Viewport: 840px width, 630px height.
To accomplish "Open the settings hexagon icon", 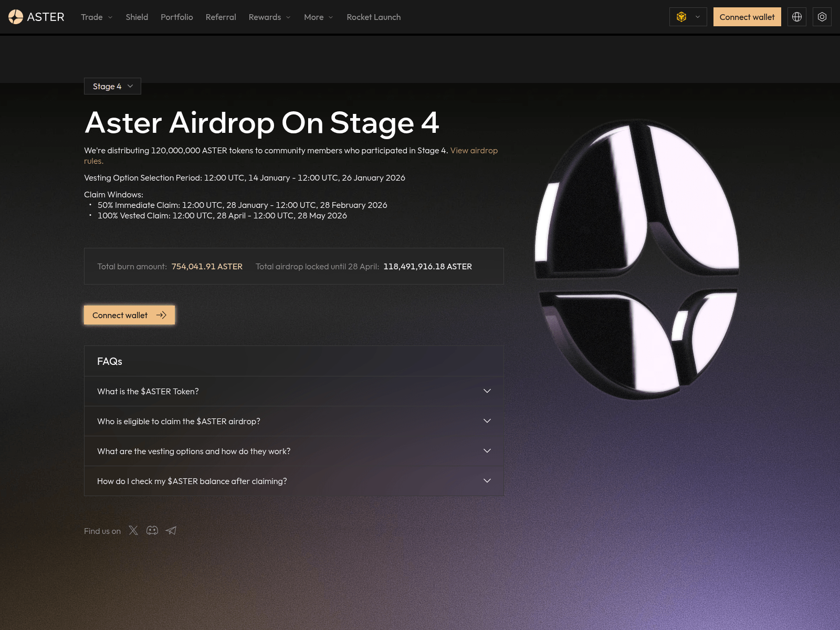I will coord(822,17).
